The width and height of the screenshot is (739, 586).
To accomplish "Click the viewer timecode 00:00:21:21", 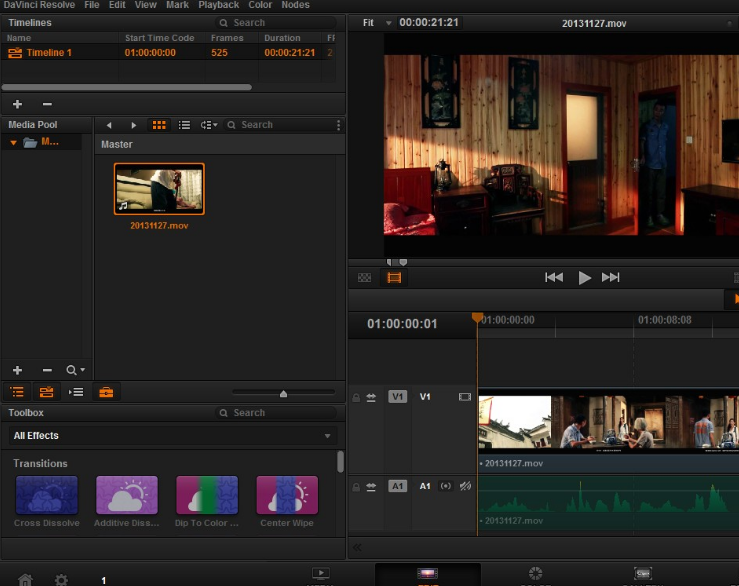I will (x=429, y=23).
